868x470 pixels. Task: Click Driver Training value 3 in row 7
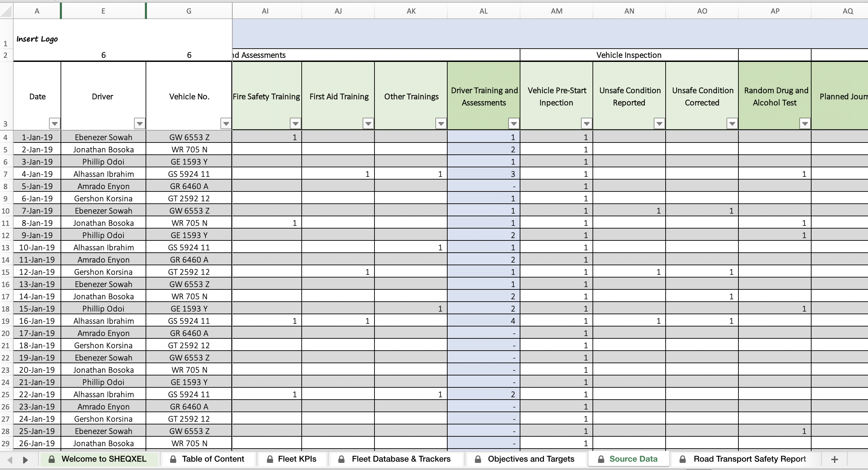click(484, 174)
